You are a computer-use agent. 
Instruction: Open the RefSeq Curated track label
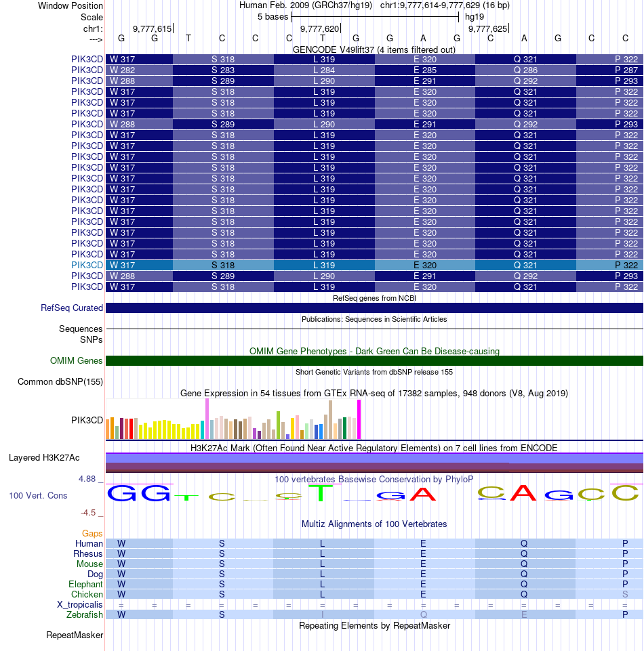pos(72,308)
